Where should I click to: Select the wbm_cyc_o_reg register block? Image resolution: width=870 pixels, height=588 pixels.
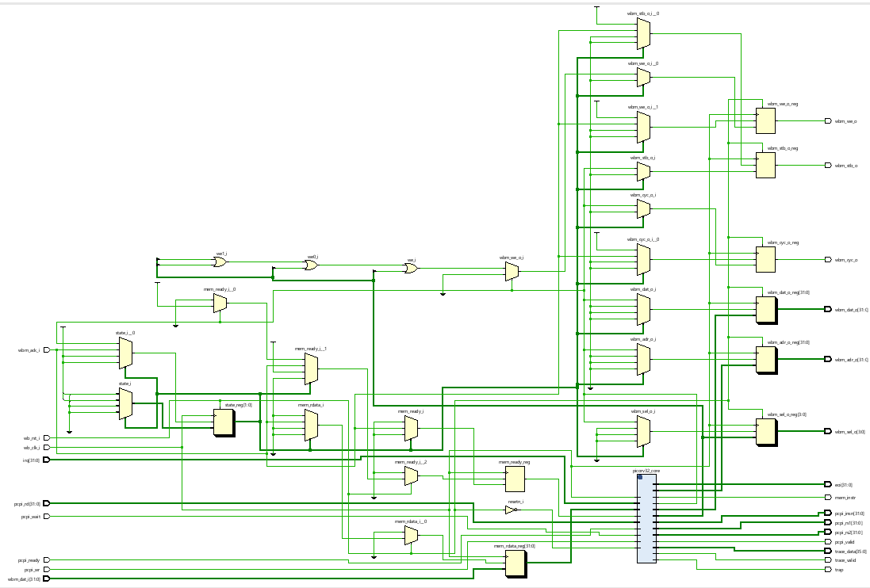click(x=765, y=259)
